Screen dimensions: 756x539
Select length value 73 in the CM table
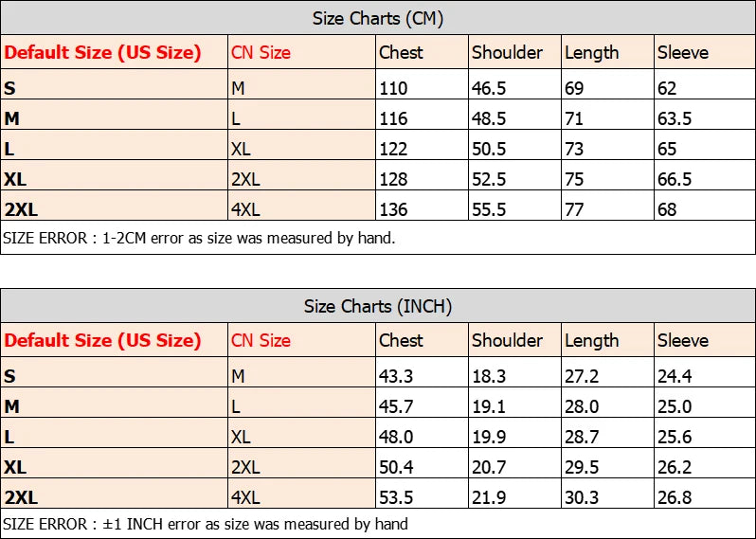(x=574, y=149)
